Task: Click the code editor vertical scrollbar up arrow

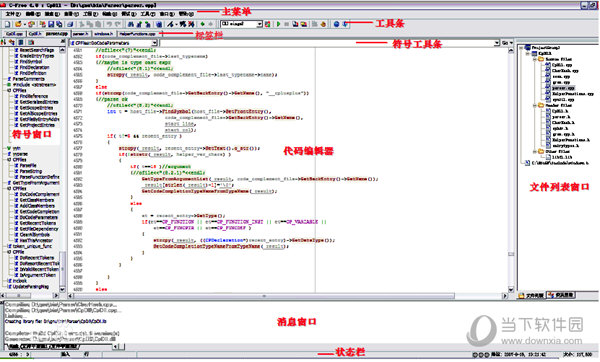Action: (x=511, y=51)
